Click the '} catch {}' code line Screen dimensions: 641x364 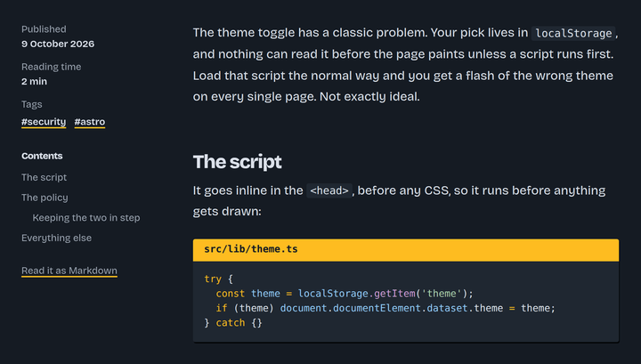233,323
